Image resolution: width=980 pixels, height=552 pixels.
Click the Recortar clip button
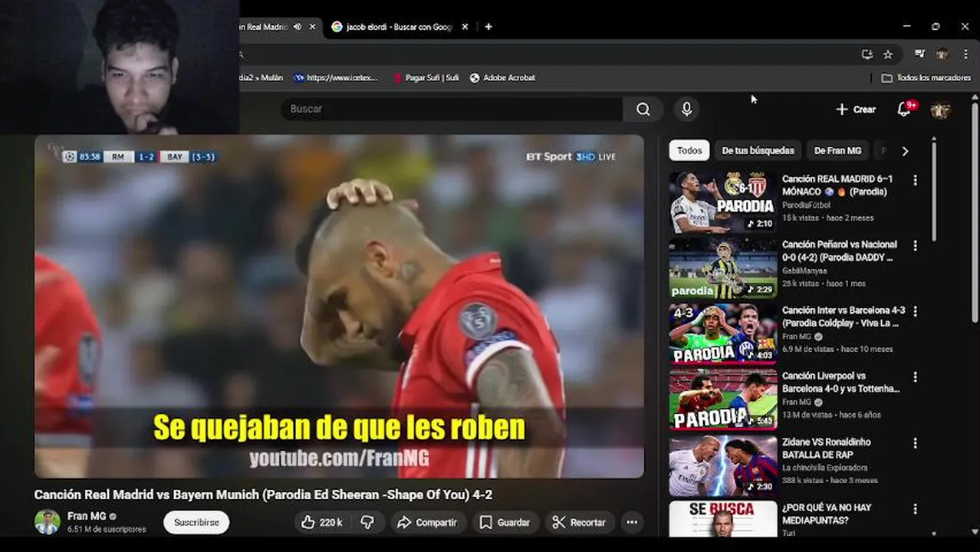pos(579,522)
